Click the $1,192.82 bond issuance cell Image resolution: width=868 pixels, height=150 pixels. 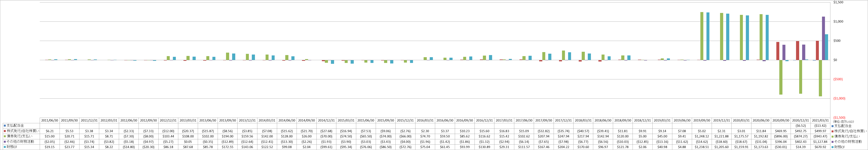[761, 137]
